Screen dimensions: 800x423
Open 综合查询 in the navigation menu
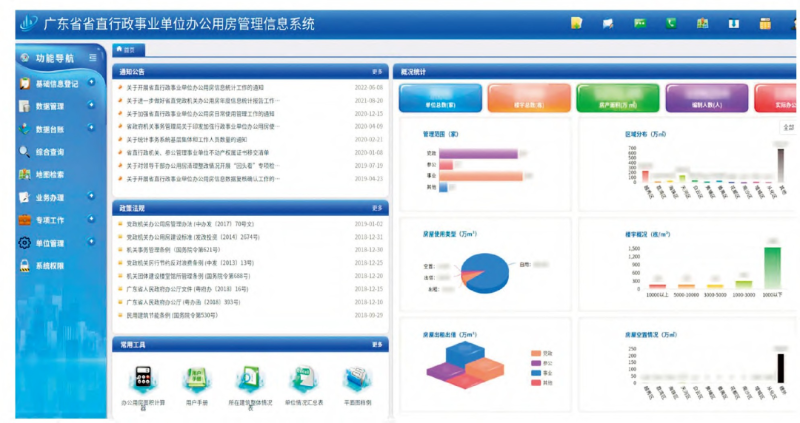coord(50,152)
